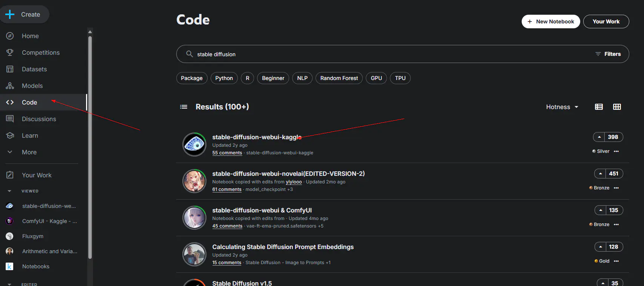Image resolution: width=644 pixels, height=286 pixels.
Task: Open 15 comments link
Action: click(x=226, y=263)
